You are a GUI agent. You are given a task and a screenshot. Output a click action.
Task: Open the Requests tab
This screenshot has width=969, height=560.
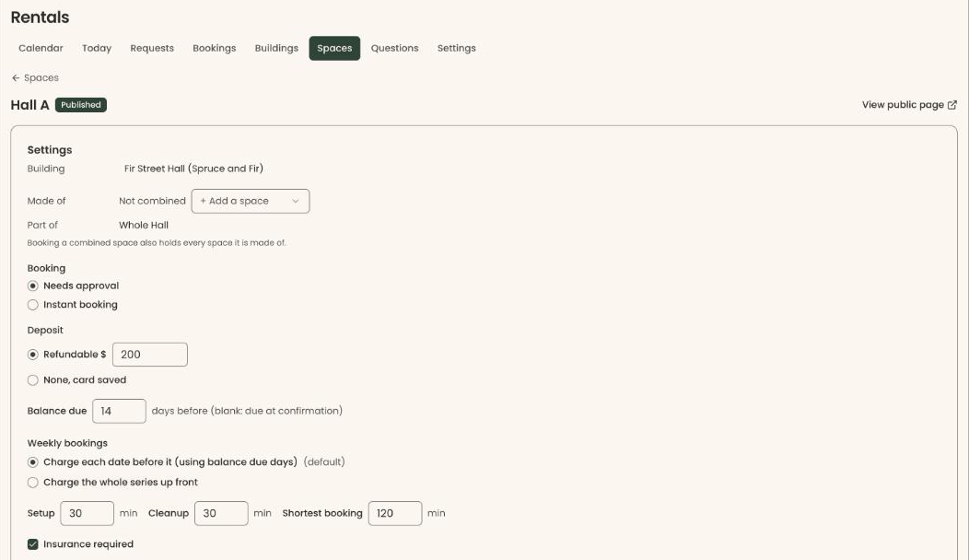pyautogui.click(x=152, y=48)
